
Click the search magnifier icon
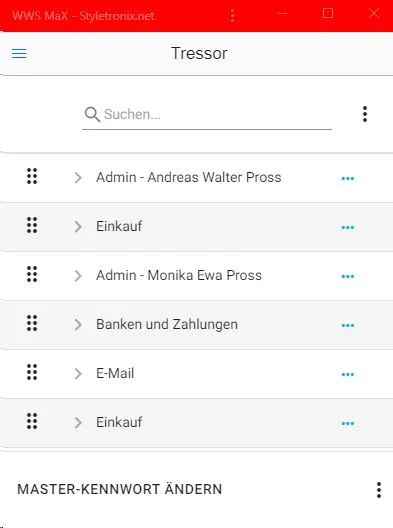[x=92, y=114]
